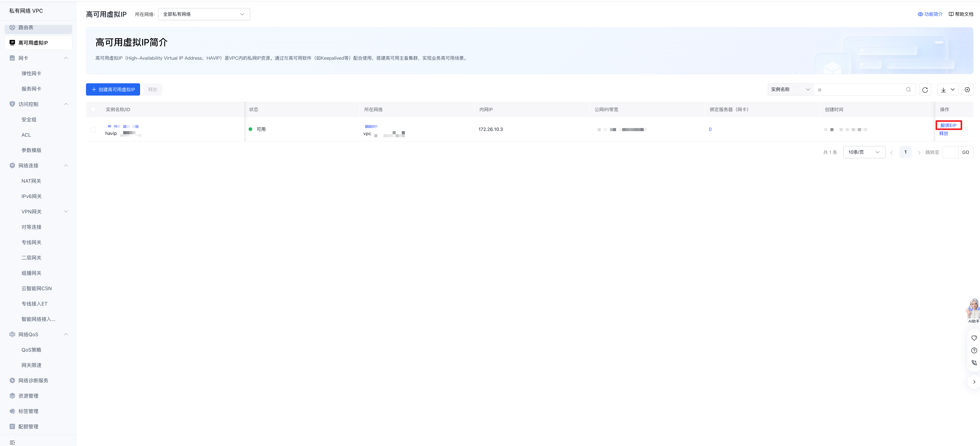Click the heart favorite icon
The image size is (980, 446).
click(x=974, y=338)
